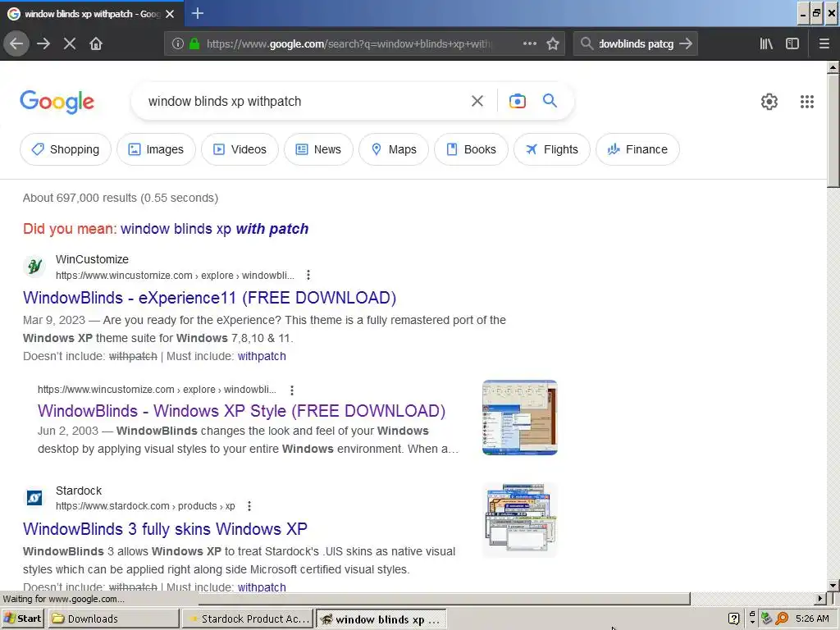Click the Google search magnifier button
Screen dimensions: 840x630
[550, 101]
